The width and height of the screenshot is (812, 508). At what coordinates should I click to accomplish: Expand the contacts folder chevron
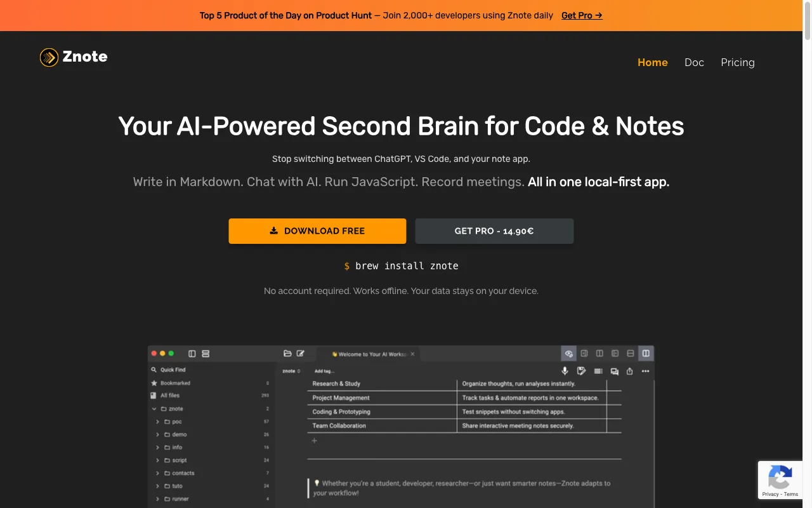pyautogui.click(x=158, y=473)
